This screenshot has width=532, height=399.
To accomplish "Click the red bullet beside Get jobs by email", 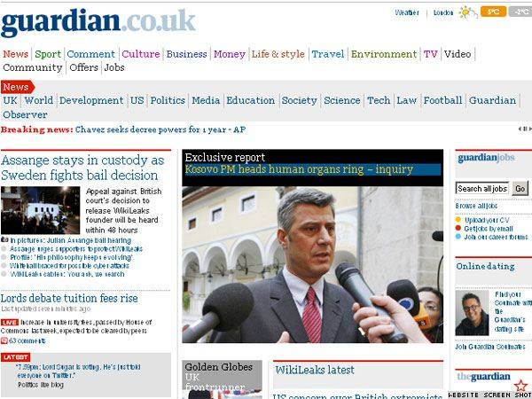I will coord(458,229).
